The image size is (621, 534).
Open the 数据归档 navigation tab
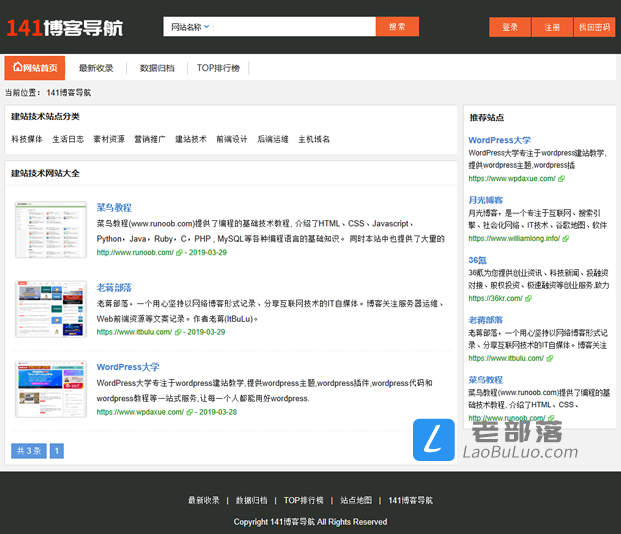click(157, 68)
